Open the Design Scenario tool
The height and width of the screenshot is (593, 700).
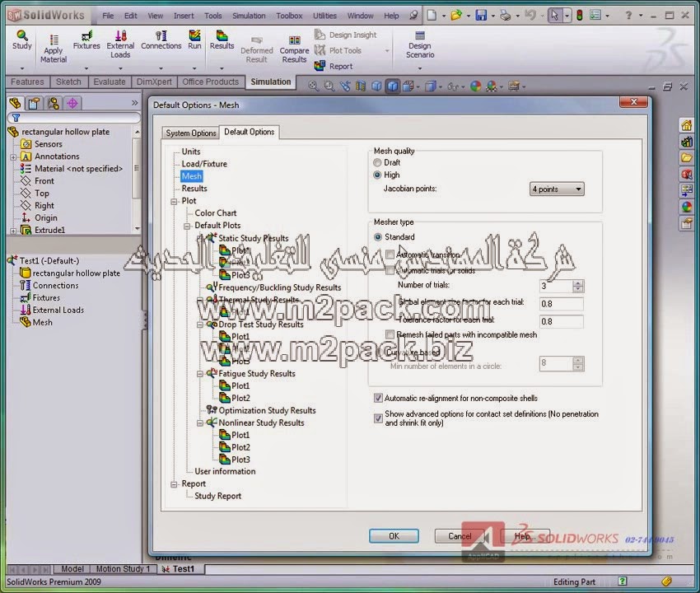click(420, 44)
